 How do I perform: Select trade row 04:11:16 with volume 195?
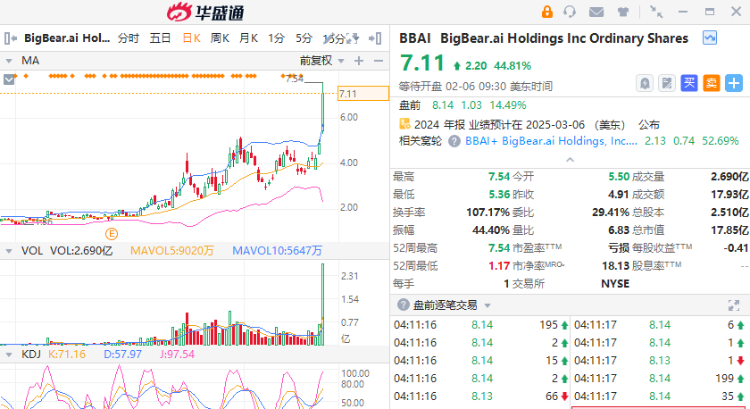(481, 325)
